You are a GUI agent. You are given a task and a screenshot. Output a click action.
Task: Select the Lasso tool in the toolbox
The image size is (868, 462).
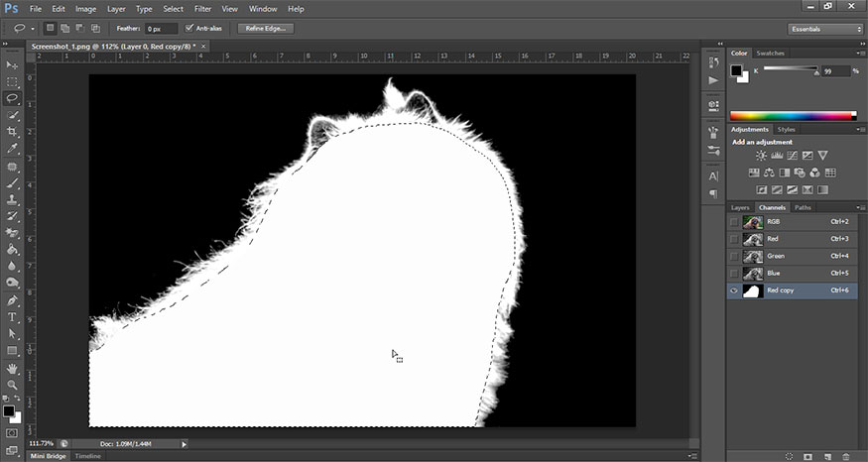(x=12, y=98)
